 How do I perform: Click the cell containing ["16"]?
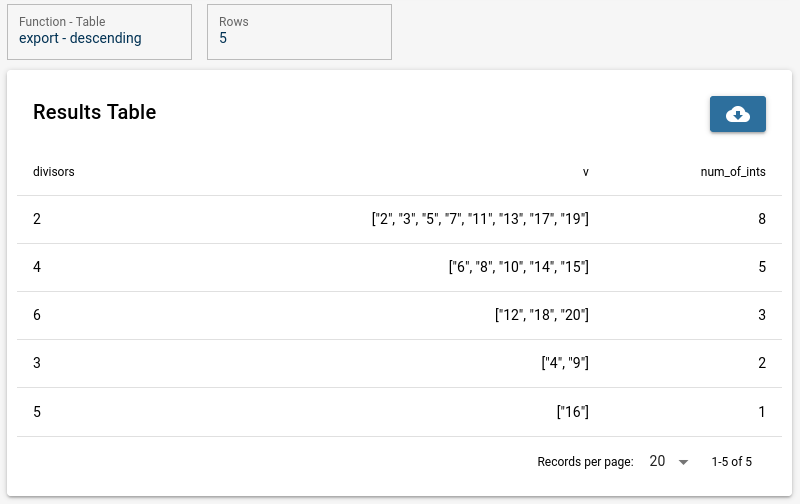pyautogui.click(x=572, y=412)
